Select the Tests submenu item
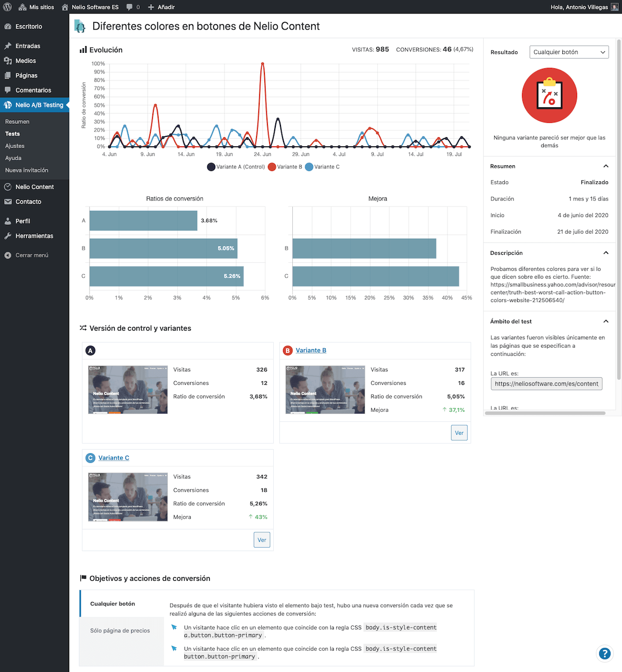 (12, 134)
